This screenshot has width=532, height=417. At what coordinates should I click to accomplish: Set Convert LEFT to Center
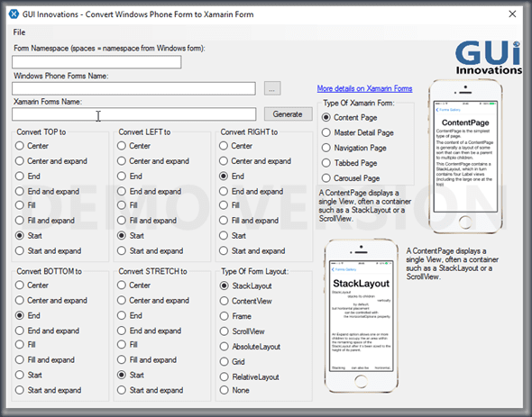133,146
